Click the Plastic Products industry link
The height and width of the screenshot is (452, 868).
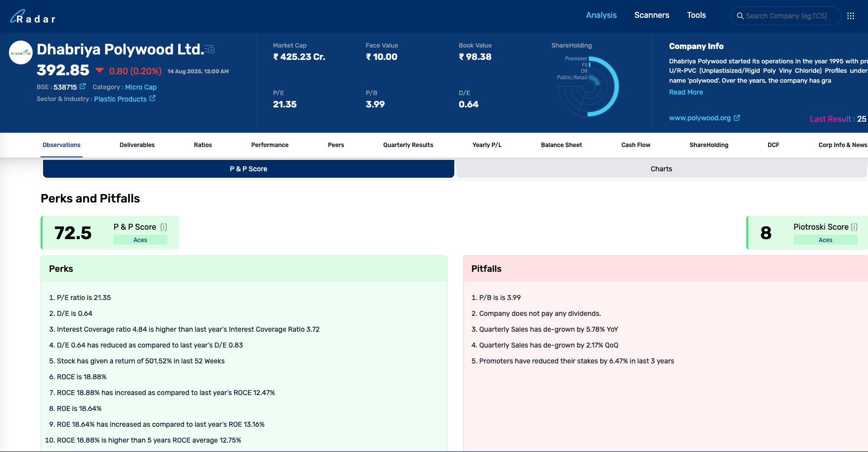point(120,99)
